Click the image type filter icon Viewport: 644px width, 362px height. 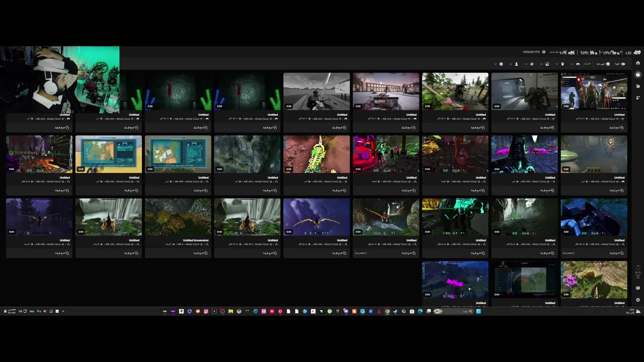[x=547, y=64]
